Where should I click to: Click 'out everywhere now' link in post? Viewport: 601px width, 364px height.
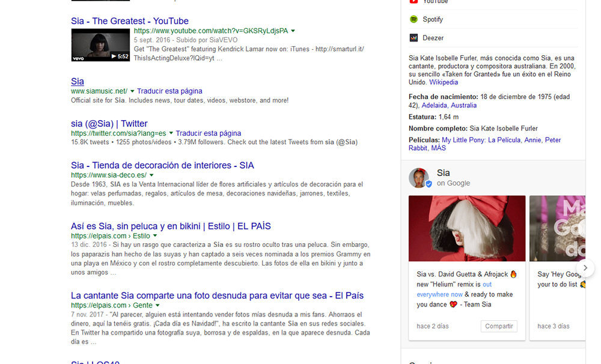tap(454, 290)
